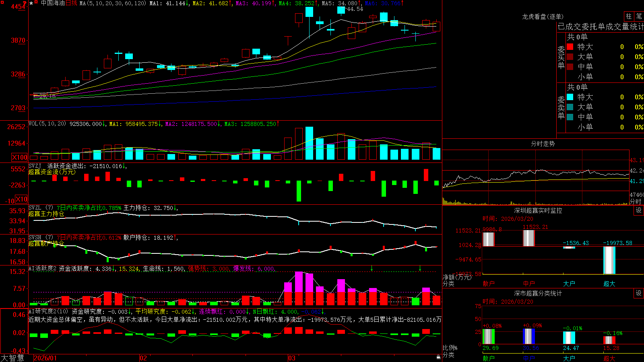Click the 散户 bar showing 9986.8 in the 实时监控 chart

(489, 239)
